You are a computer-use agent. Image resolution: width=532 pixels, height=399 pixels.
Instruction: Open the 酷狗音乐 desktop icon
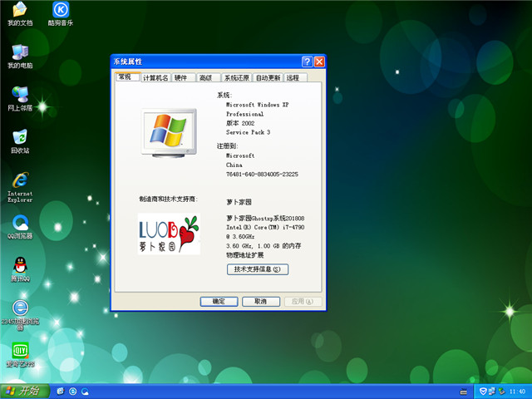coord(61,13)
